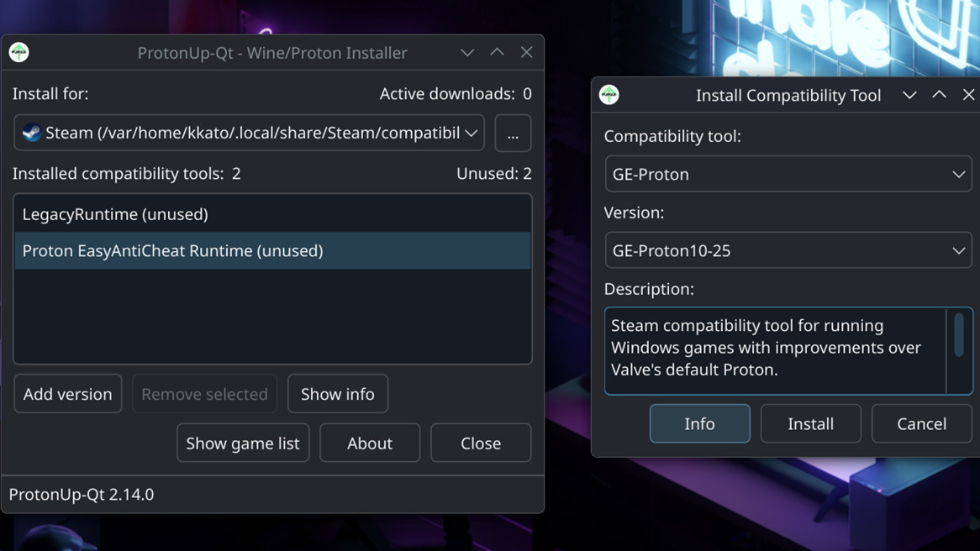Viewport: 980px width, 551px height.
Task: Maximize the Install Compatibility Tool dialog
Action: point(939,95)
